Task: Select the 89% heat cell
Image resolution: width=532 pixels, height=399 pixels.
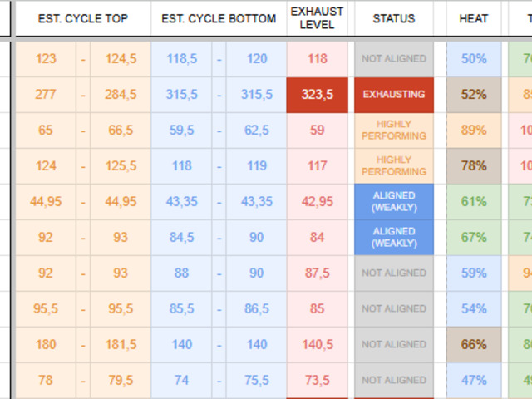Action: click(x=474, y=131)
